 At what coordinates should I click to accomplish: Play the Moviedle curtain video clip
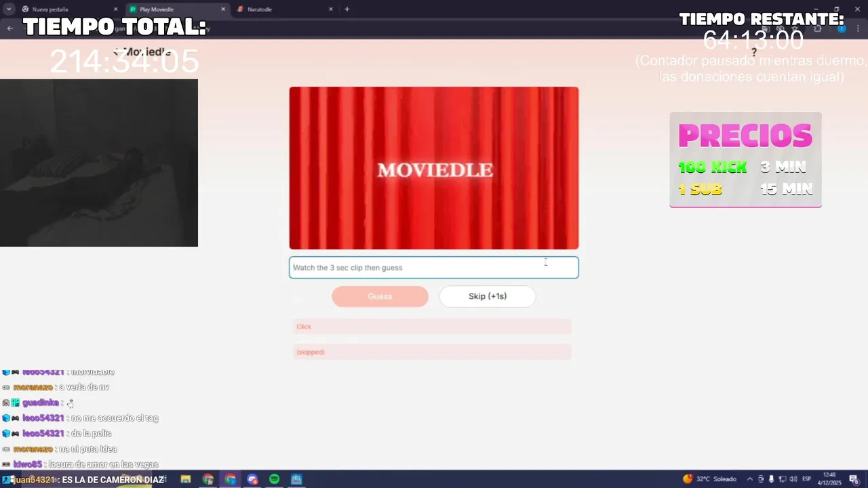434,168
